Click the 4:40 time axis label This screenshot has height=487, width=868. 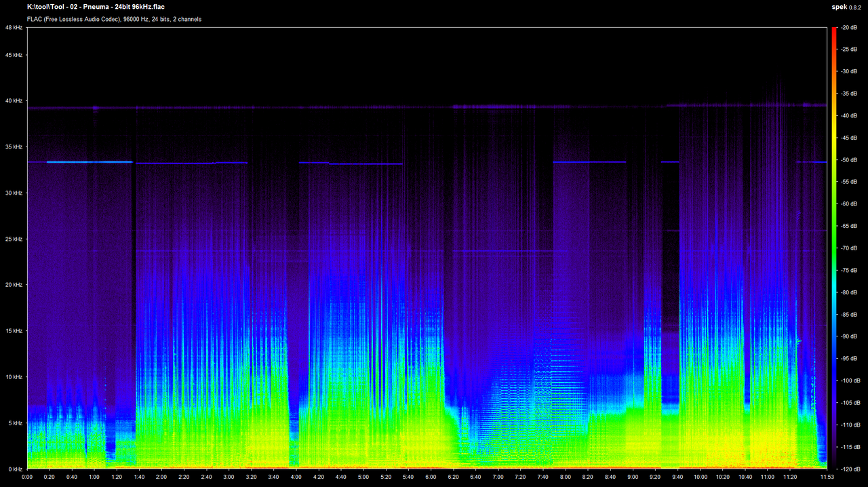pyautogui.click(x=341, y=477)
